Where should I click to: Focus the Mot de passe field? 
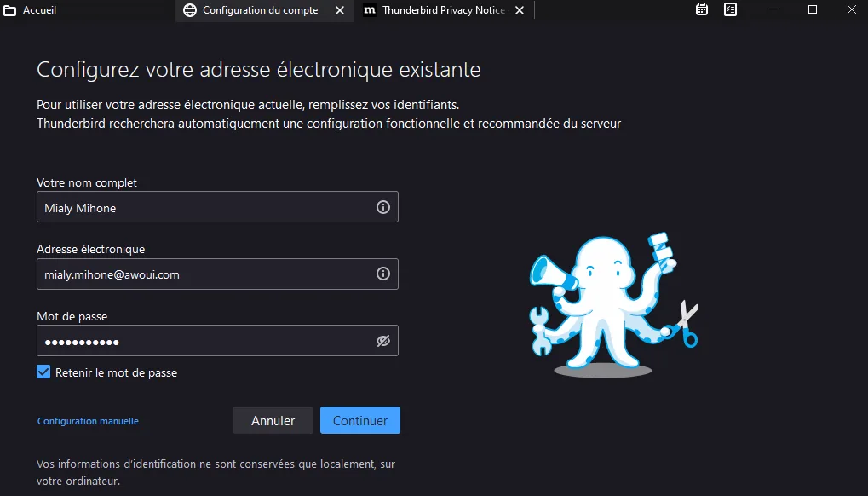point(217,340)
